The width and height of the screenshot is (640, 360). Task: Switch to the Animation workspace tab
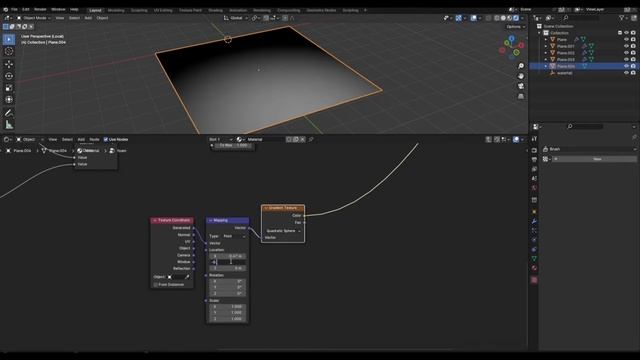point(238,10)
